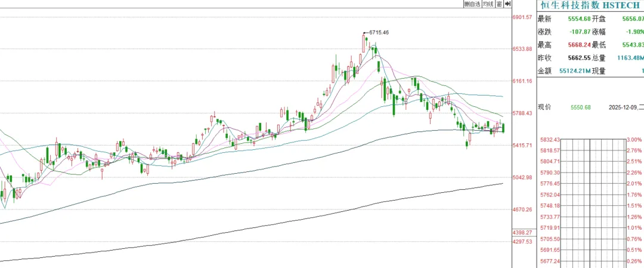Click the 最低 low value 5543.83
The height and width of the screenshot is (268, 644).
tap(632, 45)
